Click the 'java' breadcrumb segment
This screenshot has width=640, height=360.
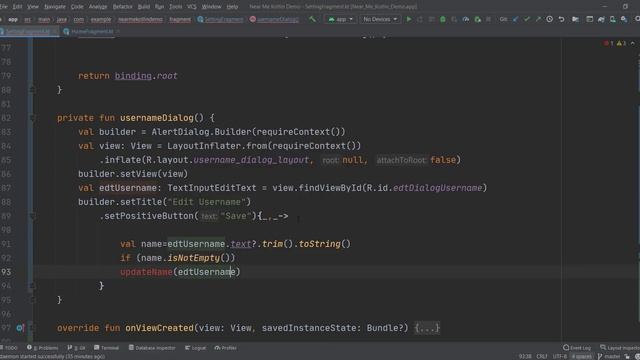coord(62,19)
